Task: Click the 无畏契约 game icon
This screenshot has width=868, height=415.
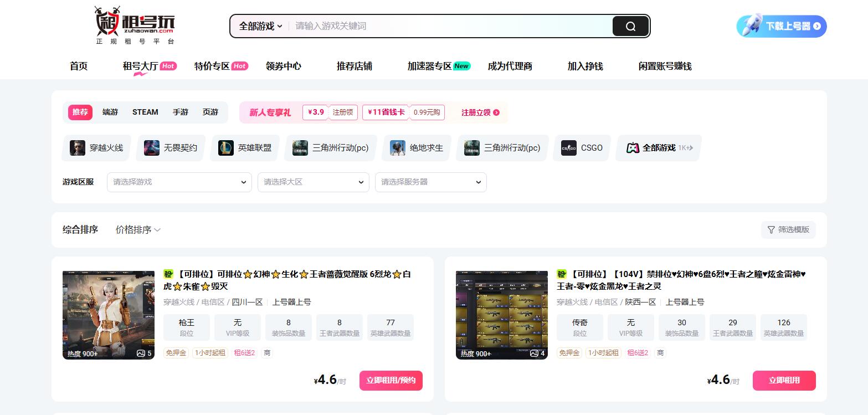Action: tap(152, 148)
